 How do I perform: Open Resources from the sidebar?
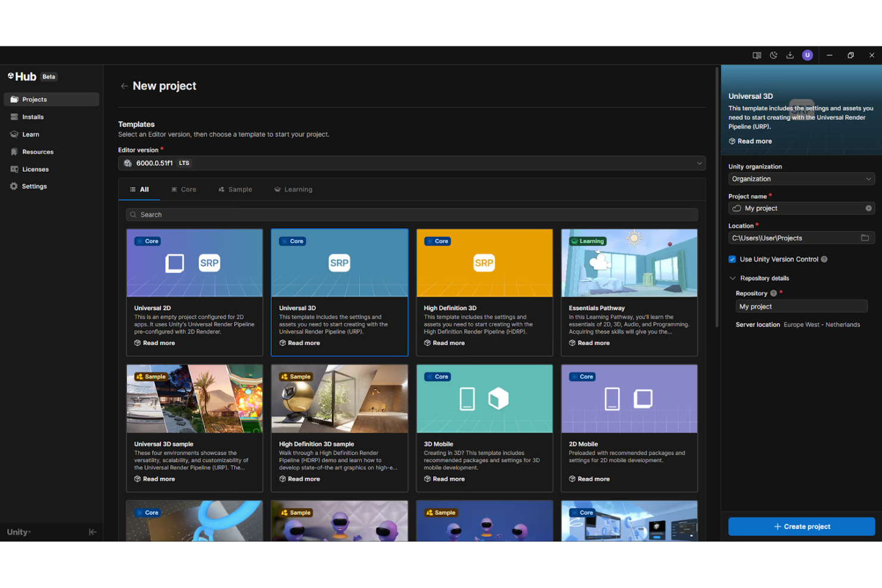[37, 151]
